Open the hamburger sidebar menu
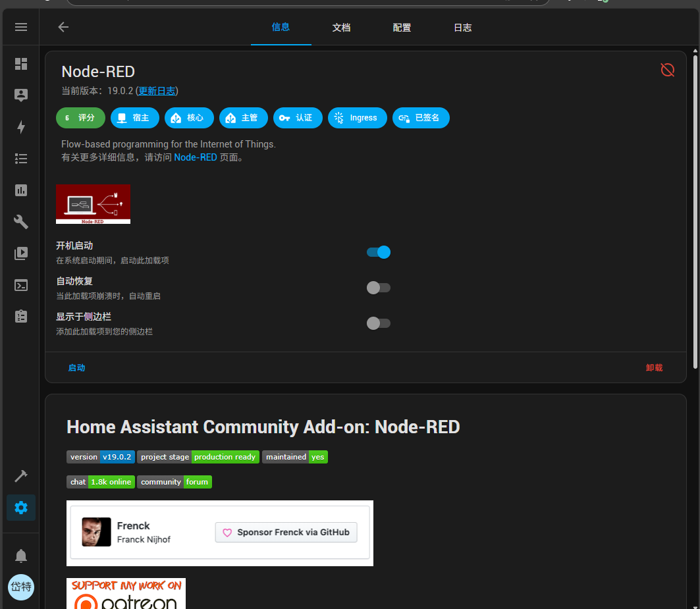The width and height of the screenshot is (700, 609). 21,27
